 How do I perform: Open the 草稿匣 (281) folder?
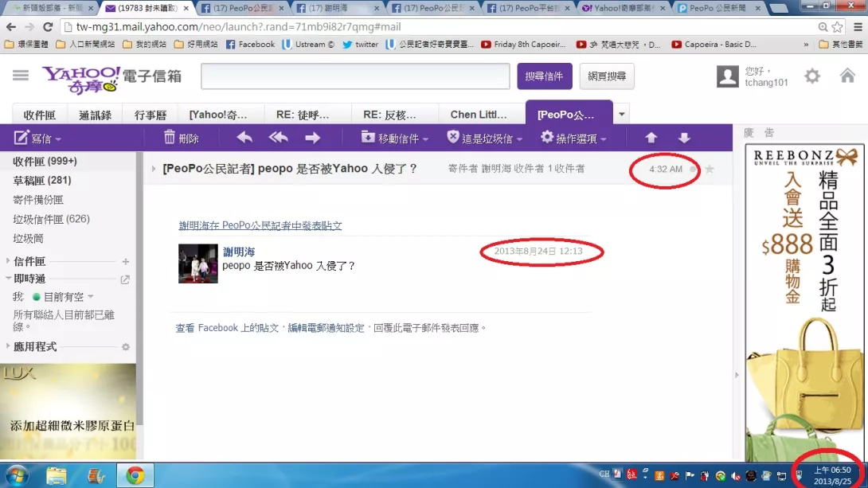pos(42,181)
